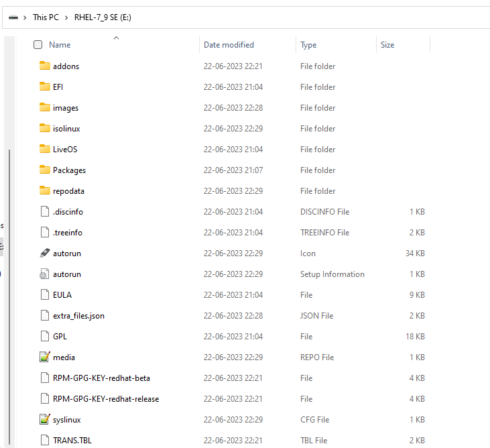Select the repodata folder name
The width and height of the screenshot is (490, 448).
point(68,191)
